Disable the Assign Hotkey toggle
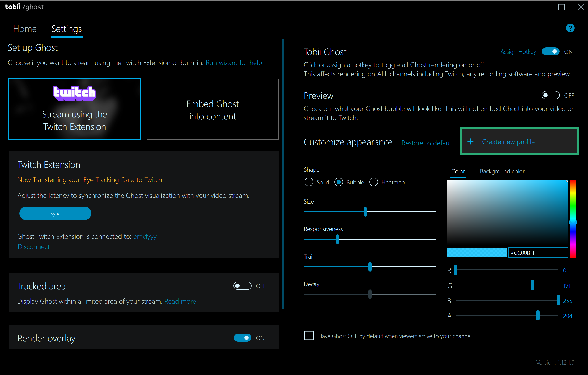The width and height of the screenshot is (588, 375). click(550, 51)
